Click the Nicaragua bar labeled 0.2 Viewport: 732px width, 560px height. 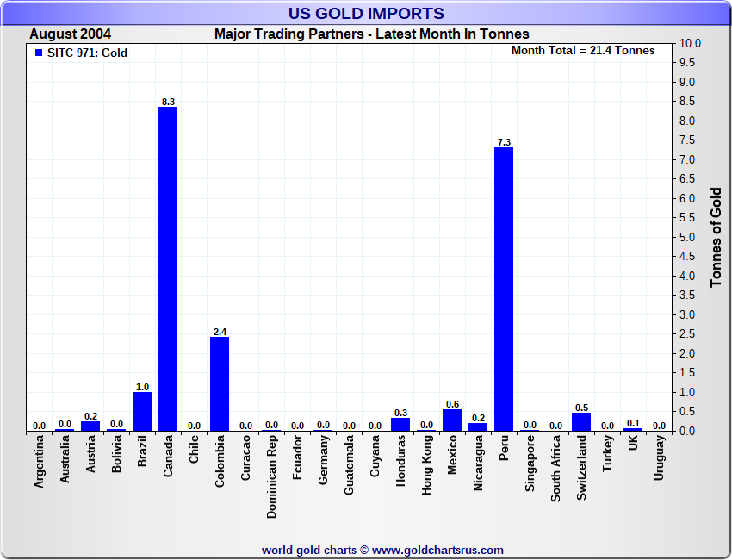pos(478,426)
